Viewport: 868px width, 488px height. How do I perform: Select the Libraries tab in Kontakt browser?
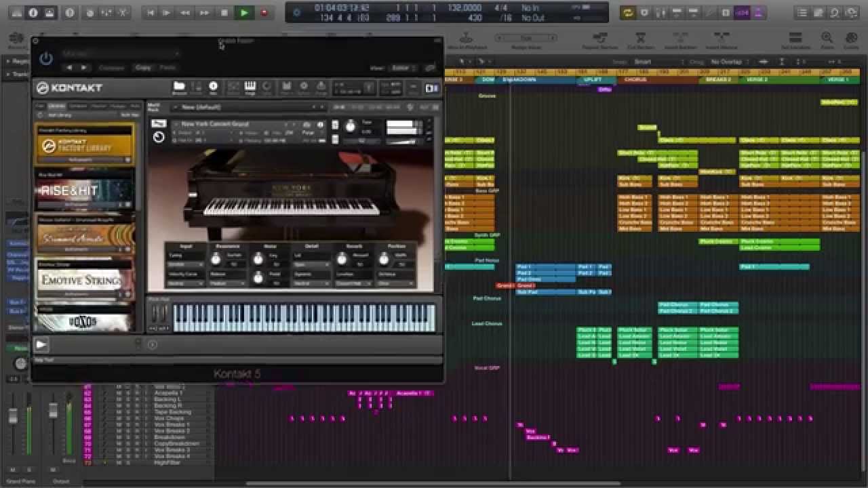56,106
